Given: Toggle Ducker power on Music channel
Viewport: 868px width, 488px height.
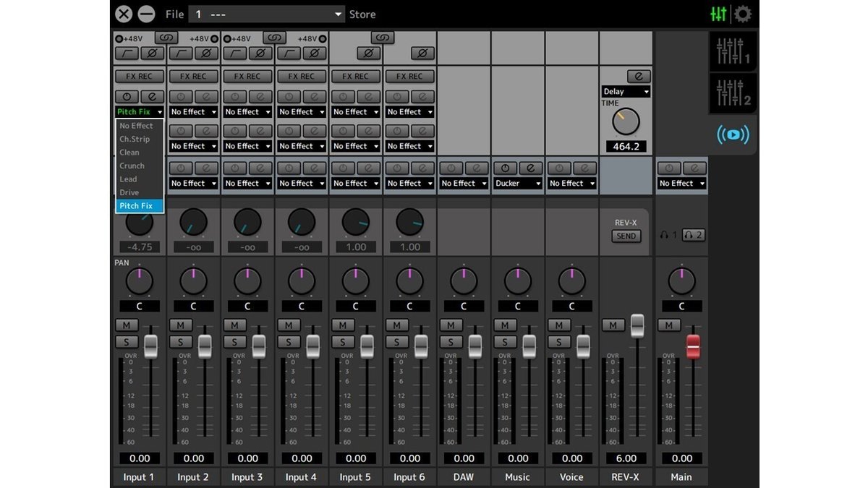Looking at the screenshot, I should click(x=506, y=168).
